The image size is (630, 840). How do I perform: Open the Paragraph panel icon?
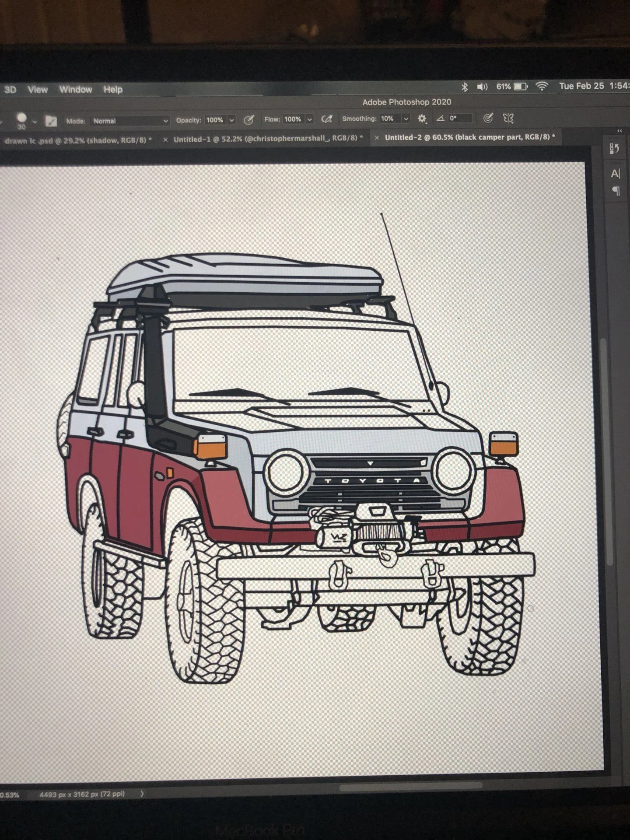[616, 191]
